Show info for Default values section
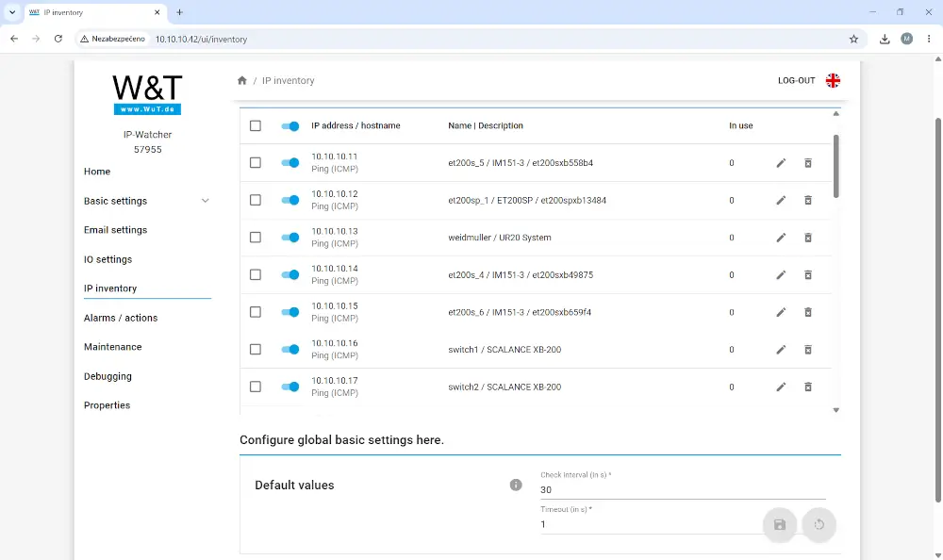 coord(516,485)
